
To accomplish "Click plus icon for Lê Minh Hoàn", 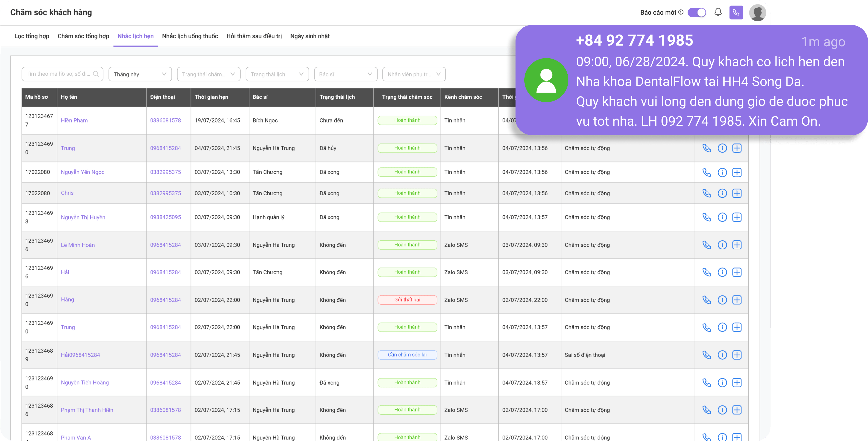I will [x=737, y=245].
